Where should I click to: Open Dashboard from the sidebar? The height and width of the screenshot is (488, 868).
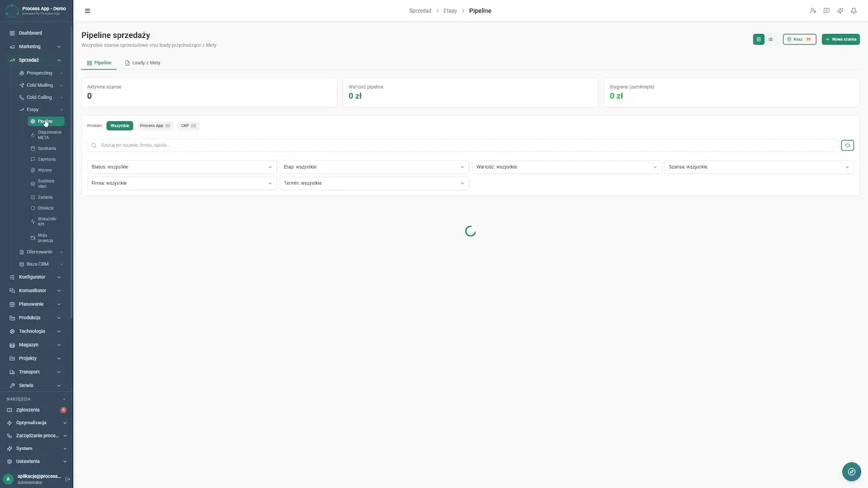[x=36, y=33]
